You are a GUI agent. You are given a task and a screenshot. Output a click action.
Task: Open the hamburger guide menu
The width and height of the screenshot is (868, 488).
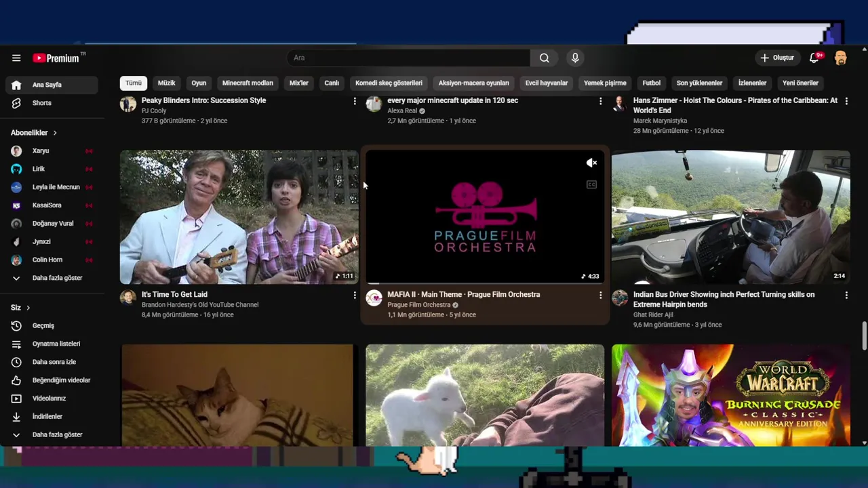tap(16, 58)
